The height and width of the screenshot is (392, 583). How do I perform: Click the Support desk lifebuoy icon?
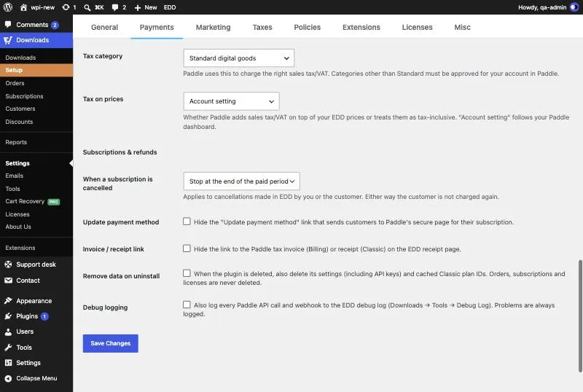point(8,264)
